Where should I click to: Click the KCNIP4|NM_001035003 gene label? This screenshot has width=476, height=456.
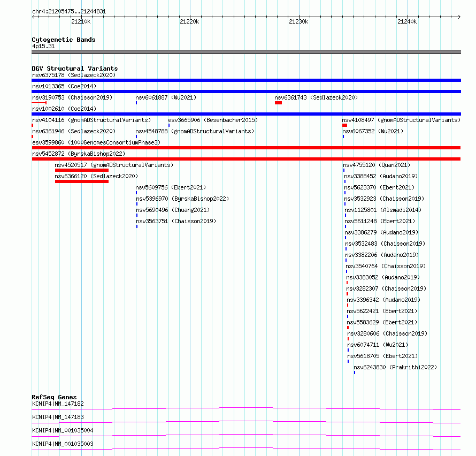63,444
